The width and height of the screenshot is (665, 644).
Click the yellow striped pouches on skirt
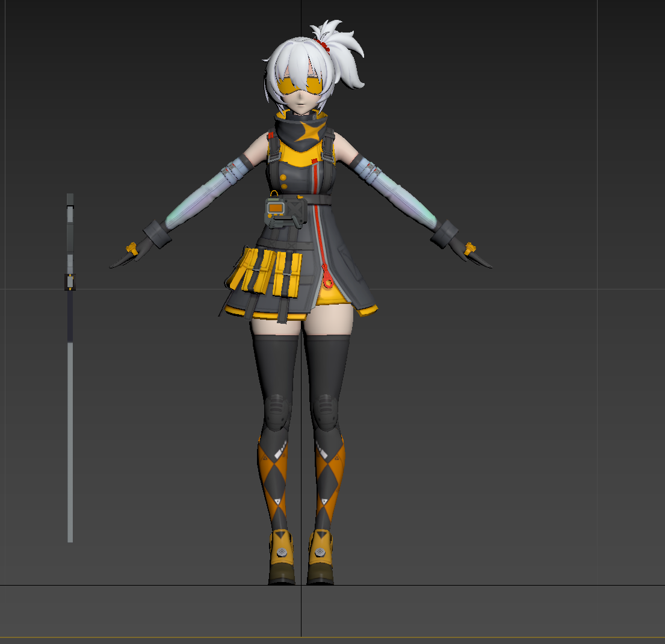point(265,272)
